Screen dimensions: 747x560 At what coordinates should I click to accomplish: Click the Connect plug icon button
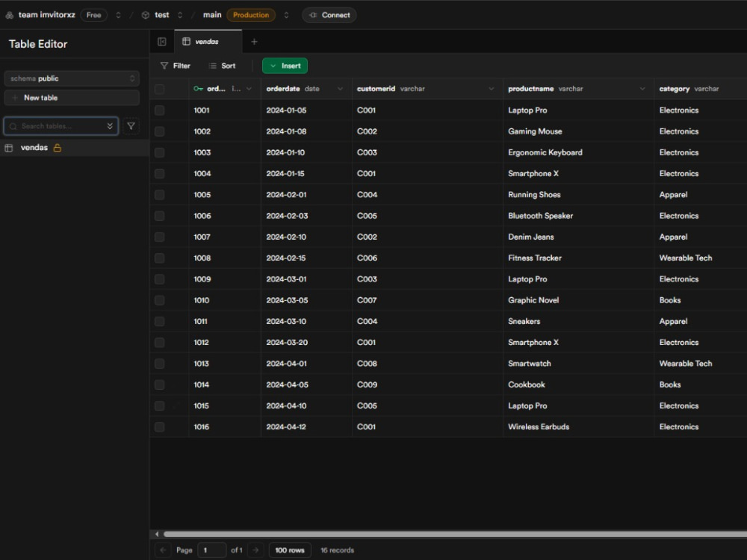click(x=329, y=15)
